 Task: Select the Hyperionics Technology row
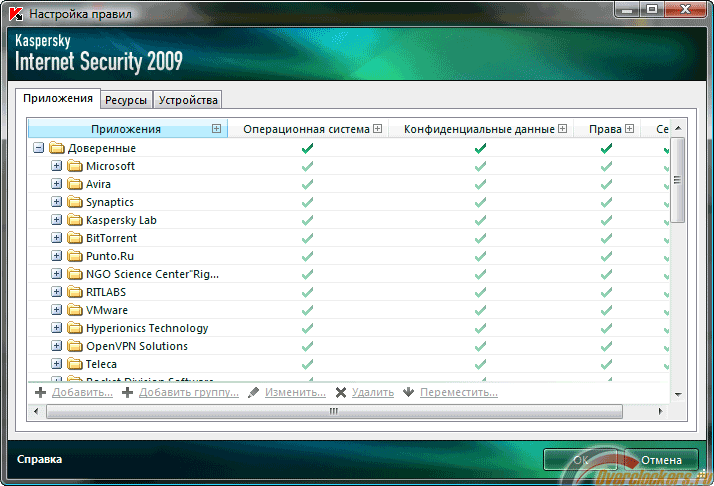(349, 328)
